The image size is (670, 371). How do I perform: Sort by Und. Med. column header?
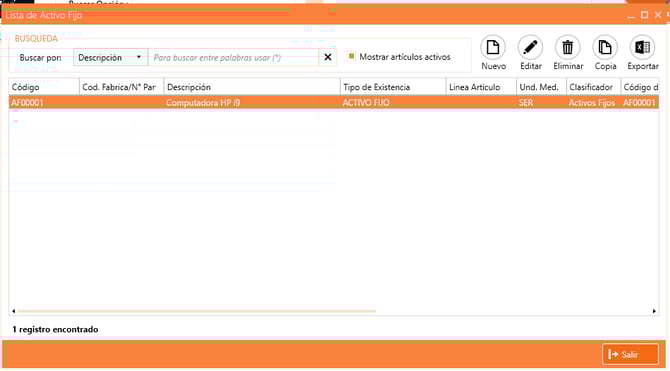(541, 87)
